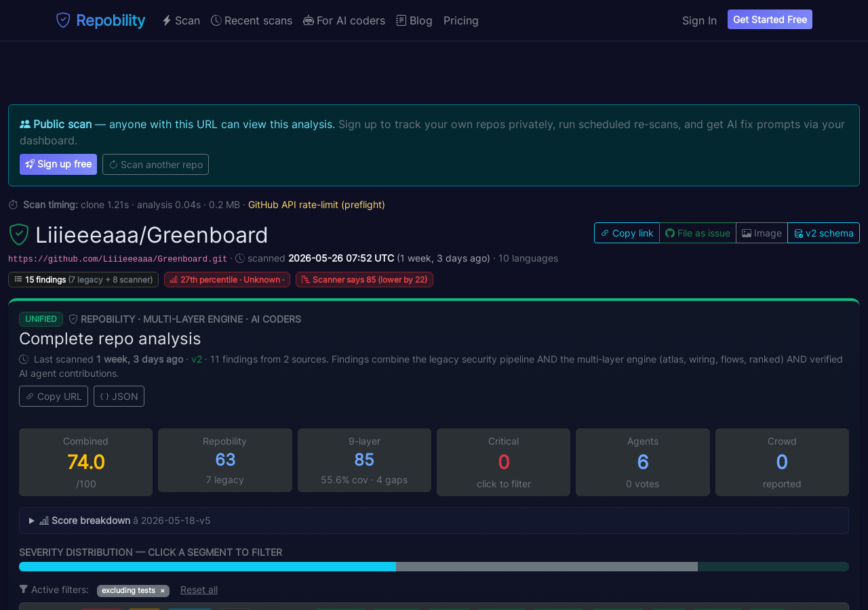The width and height of the screenshot is (868, 610).
Task: Click the Sign up free button
Action: pyautogui.click(x=58, y=164)
